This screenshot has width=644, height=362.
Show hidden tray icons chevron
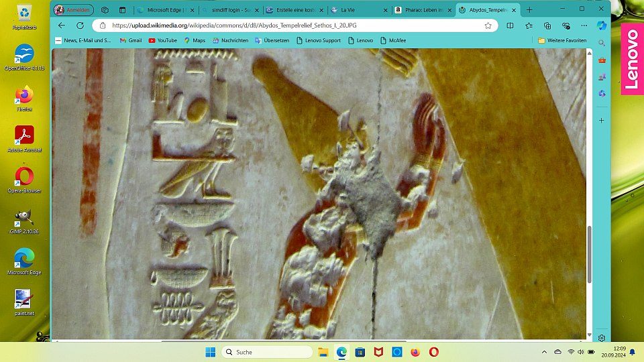pyautogui.click(x=544, y=352)
